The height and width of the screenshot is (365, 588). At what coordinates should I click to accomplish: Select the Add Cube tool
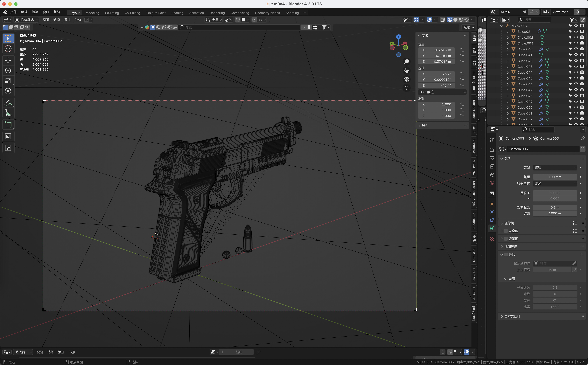(8, 125)
